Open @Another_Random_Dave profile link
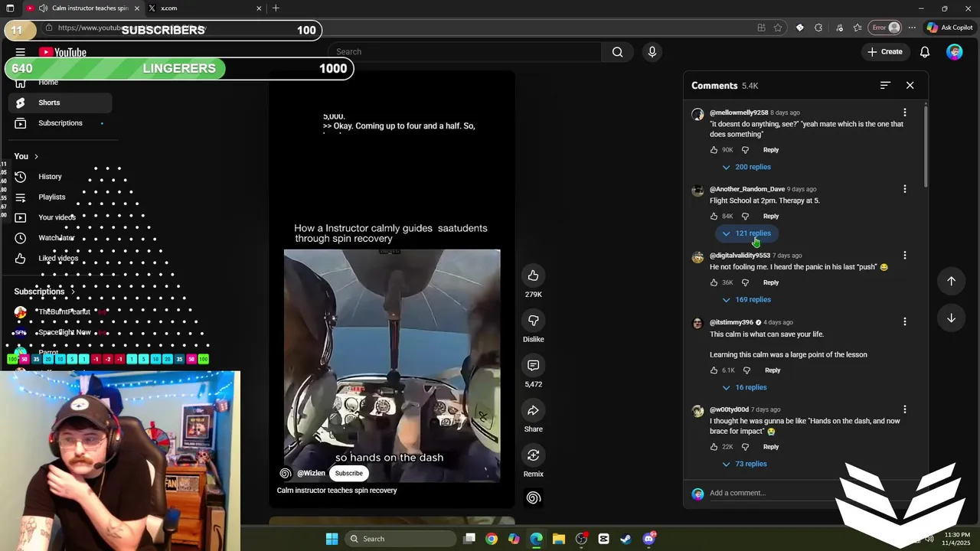 747,189
